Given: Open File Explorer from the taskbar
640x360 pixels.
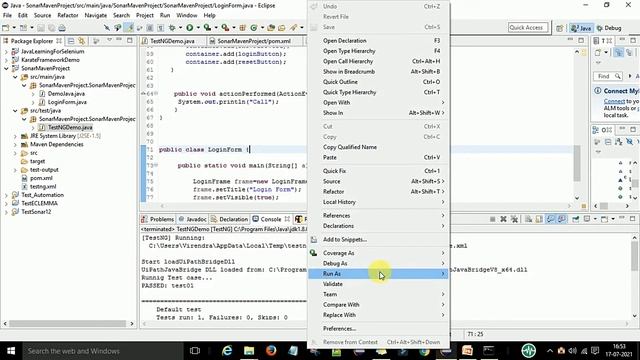Looking at the screenshot, I should pos(249,351).
